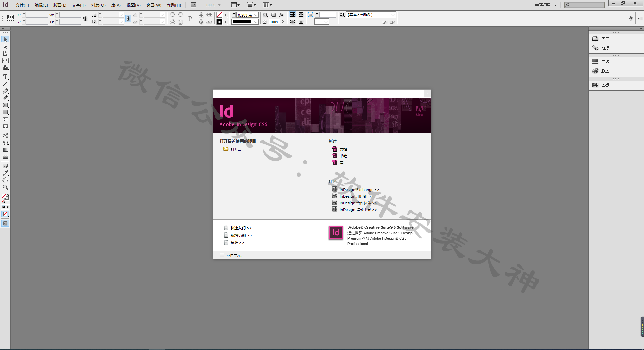Expand the stroke color arrow in control bar
Screen dimensions: 644x350
tap(226, 22)
